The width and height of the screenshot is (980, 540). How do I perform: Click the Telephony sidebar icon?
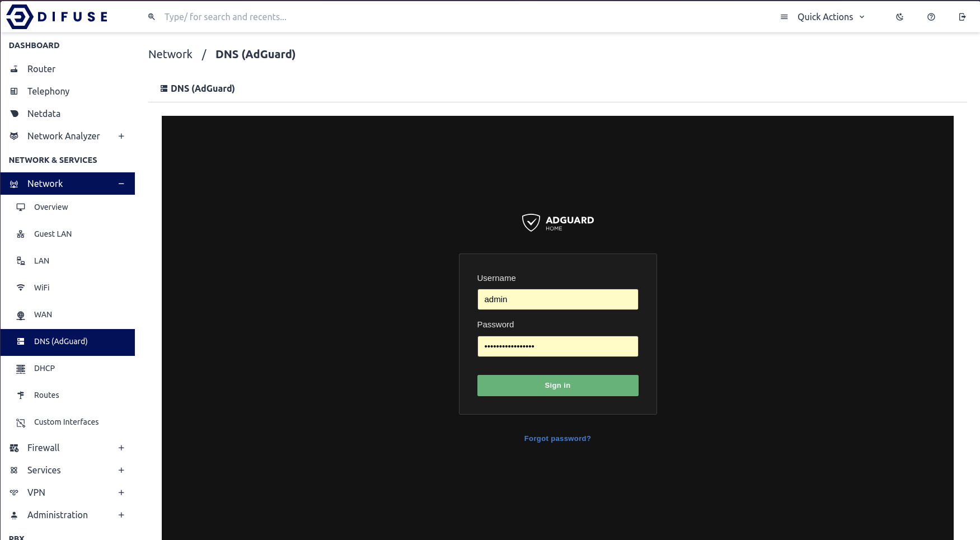15,91
